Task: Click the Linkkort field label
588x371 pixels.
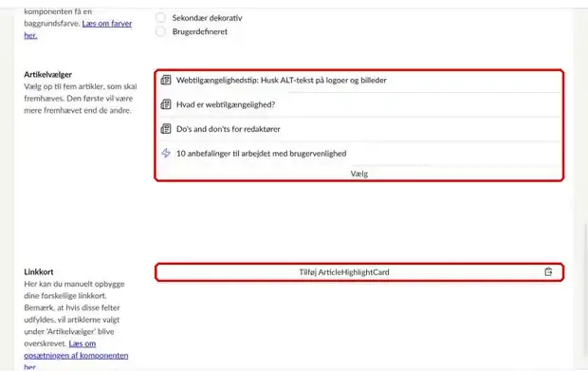Action: pyautogui.click(x=39, y=271)
